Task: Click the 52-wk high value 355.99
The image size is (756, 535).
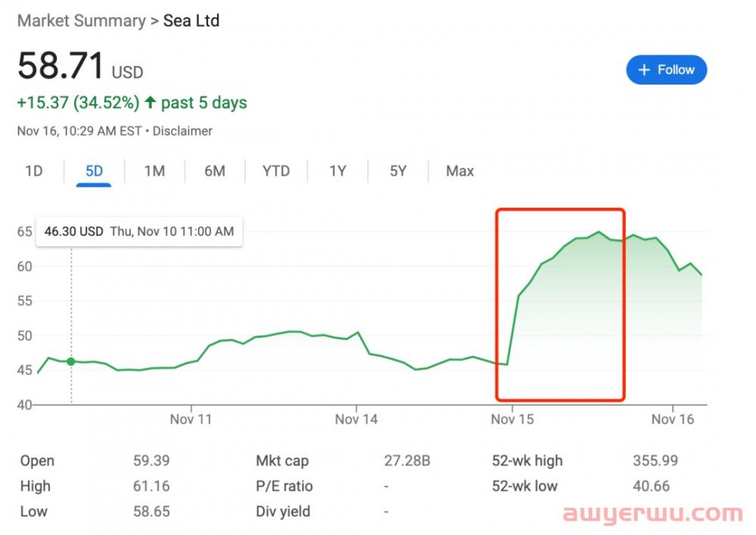Action: pos(655,461)
